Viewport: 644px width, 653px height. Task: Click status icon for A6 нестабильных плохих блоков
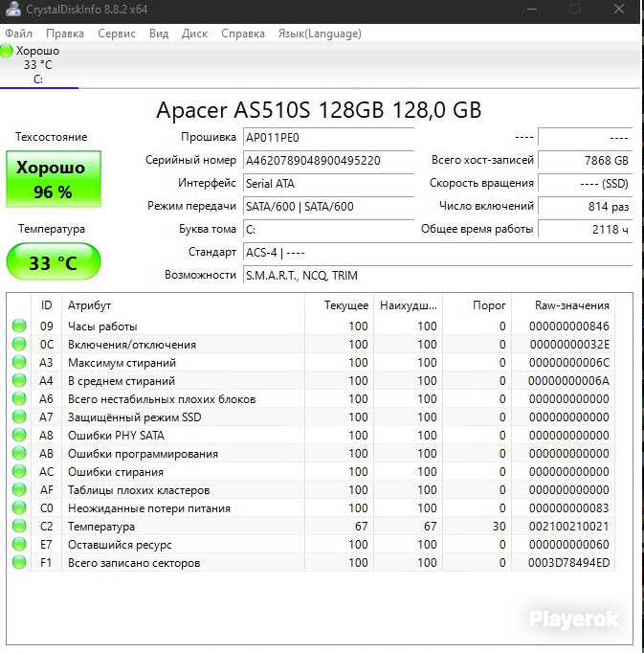(x=19, y=398)
